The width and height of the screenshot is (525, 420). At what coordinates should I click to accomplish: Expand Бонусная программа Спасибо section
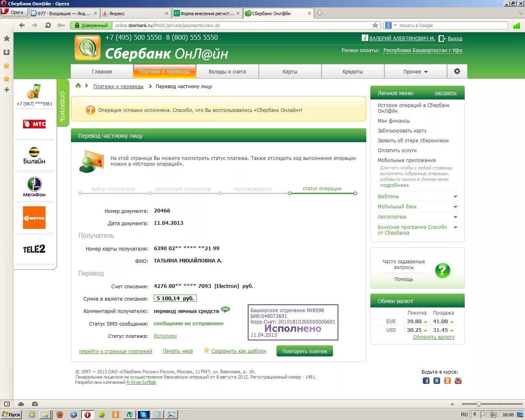455,227
